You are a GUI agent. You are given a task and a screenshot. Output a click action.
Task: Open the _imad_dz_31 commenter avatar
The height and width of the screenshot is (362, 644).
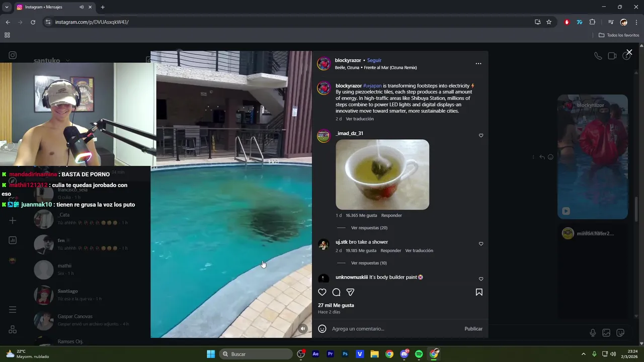click(324, 136)
